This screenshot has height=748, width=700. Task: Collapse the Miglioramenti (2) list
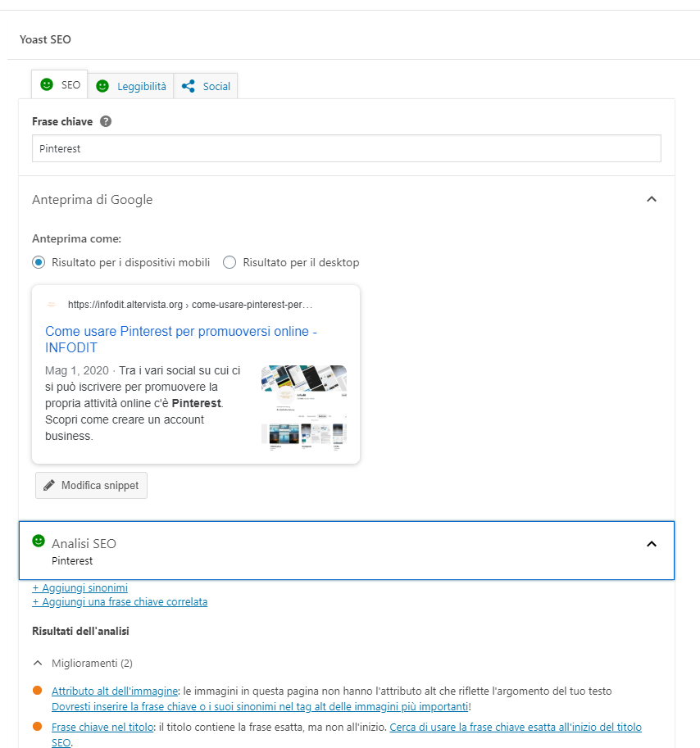point(38,662)
